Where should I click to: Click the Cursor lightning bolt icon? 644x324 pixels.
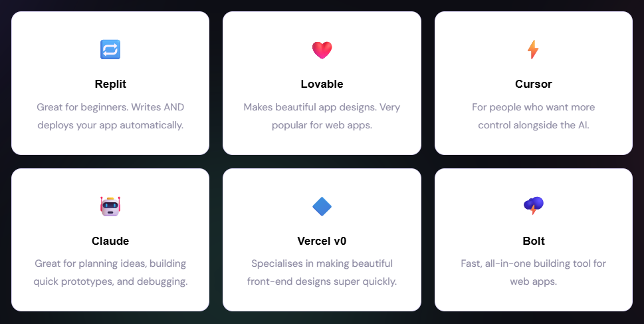pyautogui.click(x=533, y=49)
